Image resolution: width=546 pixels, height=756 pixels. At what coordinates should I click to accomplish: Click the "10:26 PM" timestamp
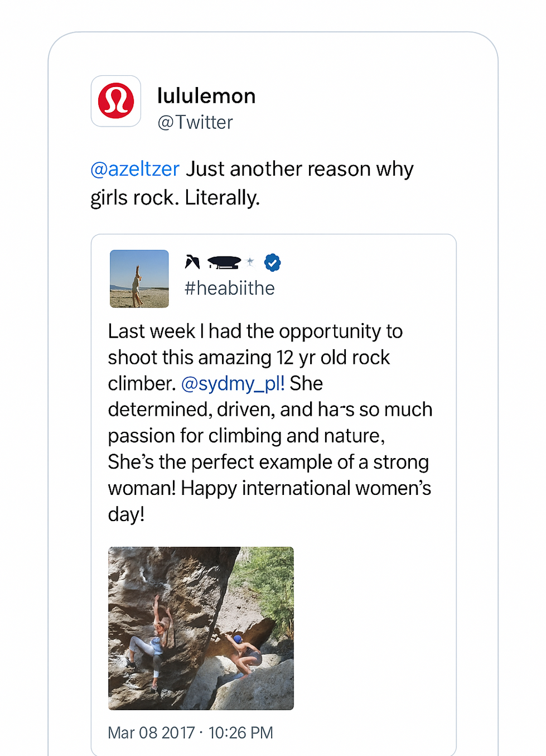[x=241, y=733]
